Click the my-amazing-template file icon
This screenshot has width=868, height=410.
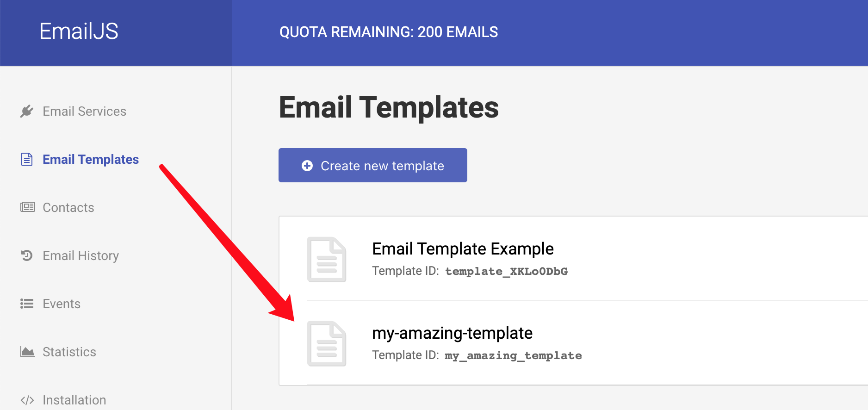coord(327,343)
